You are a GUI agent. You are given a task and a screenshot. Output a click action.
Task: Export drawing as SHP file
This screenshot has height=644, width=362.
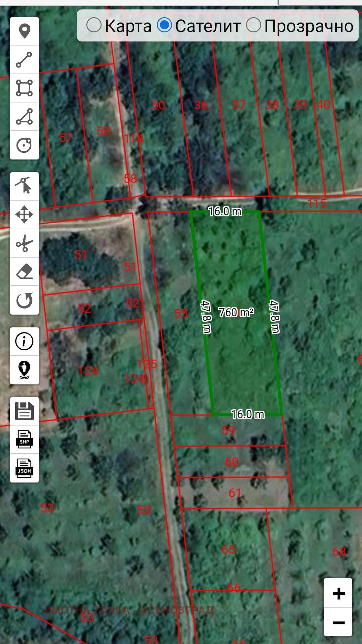click(24, 439)
